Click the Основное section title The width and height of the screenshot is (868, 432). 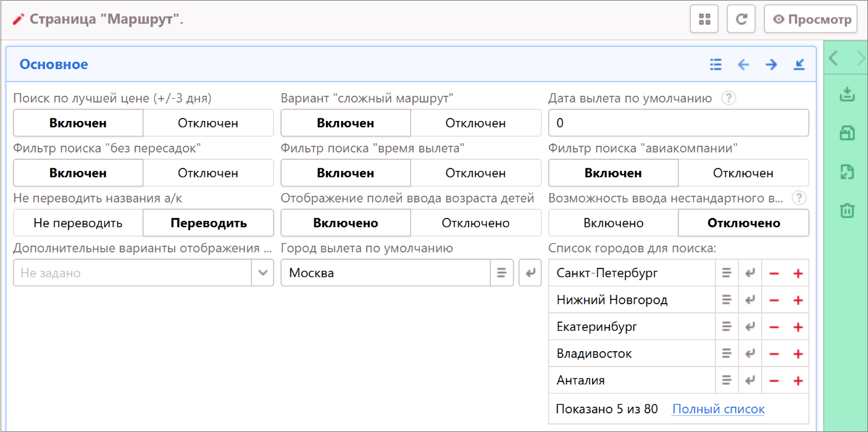54,64
